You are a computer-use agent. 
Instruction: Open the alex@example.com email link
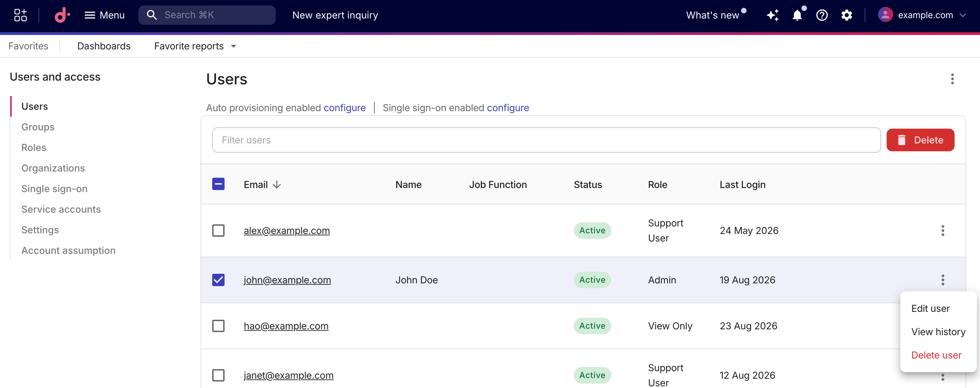click(x=286, y=231)
